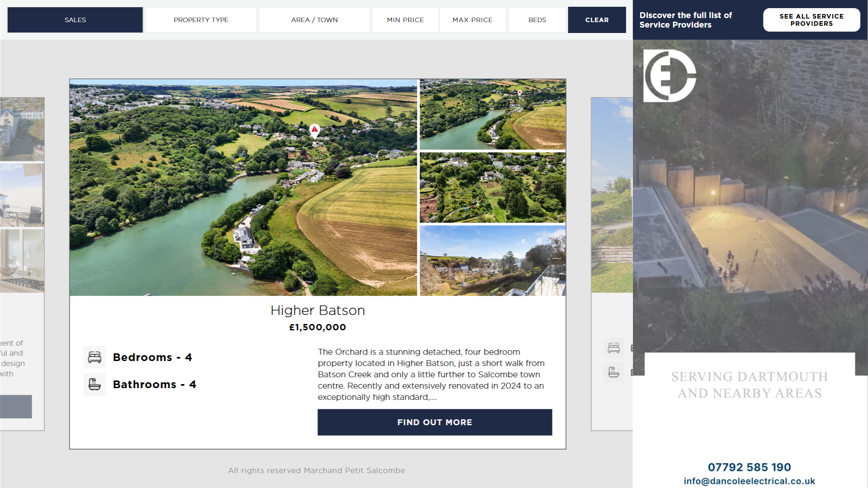
Task: Open the terrace village view thumbnail
Action: 492,261
